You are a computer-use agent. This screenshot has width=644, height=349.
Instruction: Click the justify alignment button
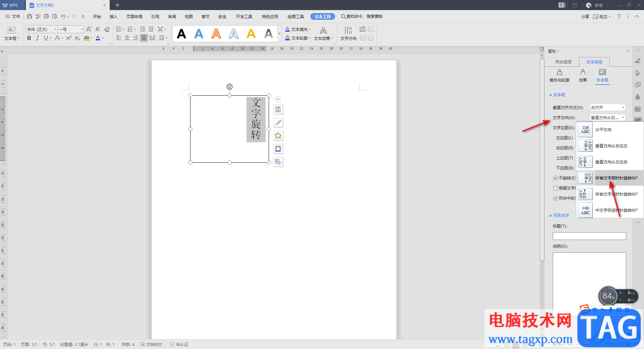(x=144, y=38)
